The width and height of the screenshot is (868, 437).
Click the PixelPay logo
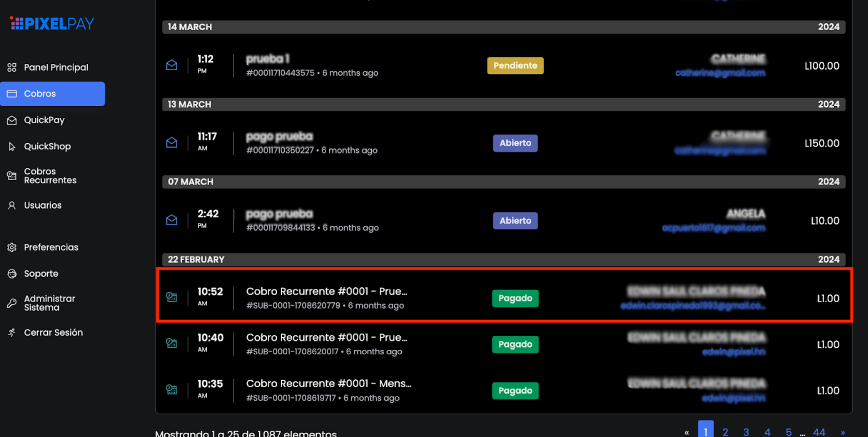point(52,24)
